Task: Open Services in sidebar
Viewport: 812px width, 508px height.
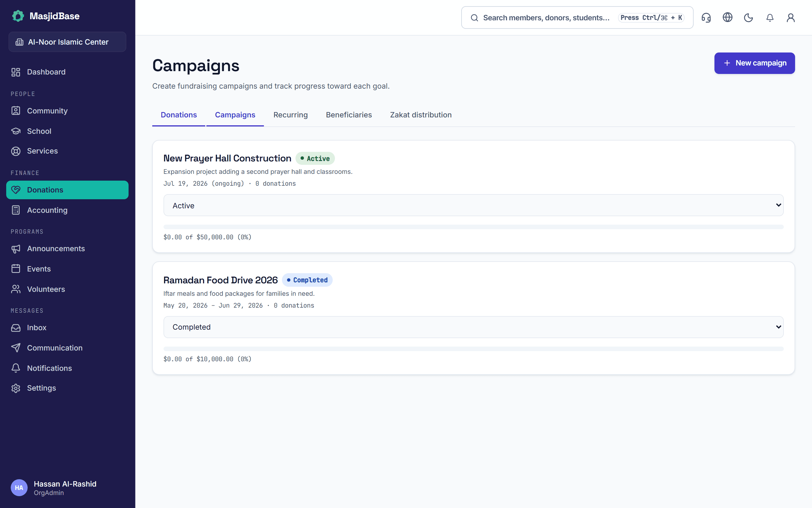Action: [67, 151]
